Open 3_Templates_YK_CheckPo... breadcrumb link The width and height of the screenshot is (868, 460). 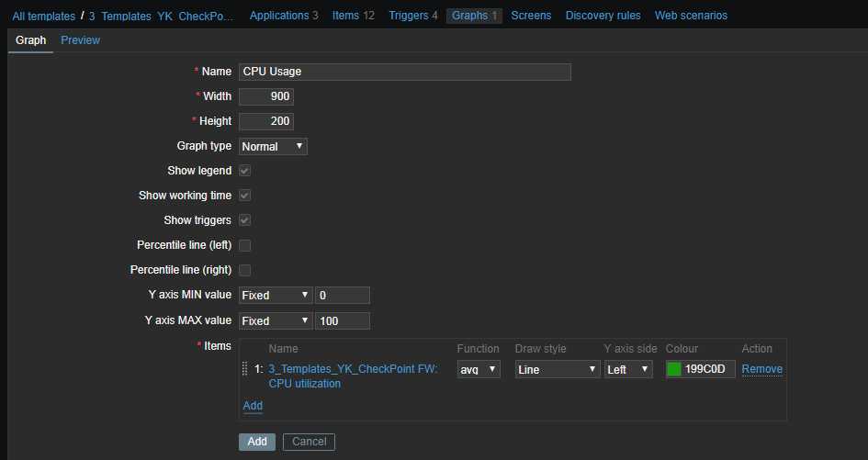(x=161, y=16)
